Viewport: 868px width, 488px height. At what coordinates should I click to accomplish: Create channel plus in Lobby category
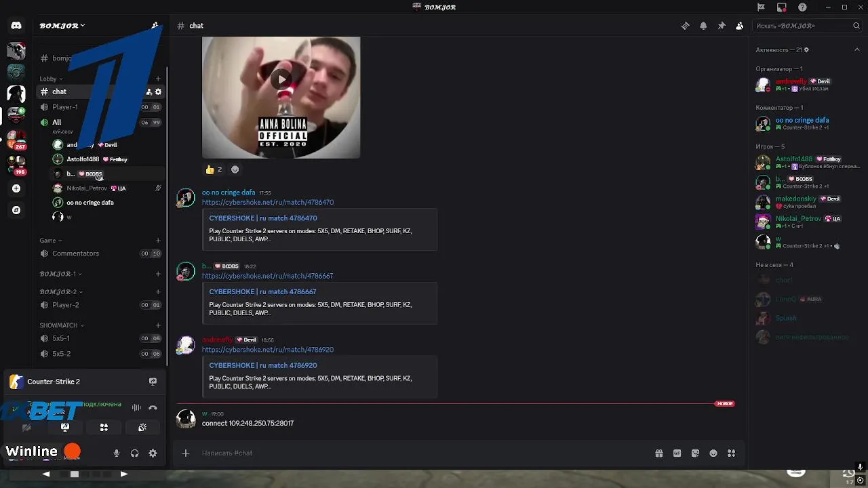pyautogui.click(x=158, y=79)
